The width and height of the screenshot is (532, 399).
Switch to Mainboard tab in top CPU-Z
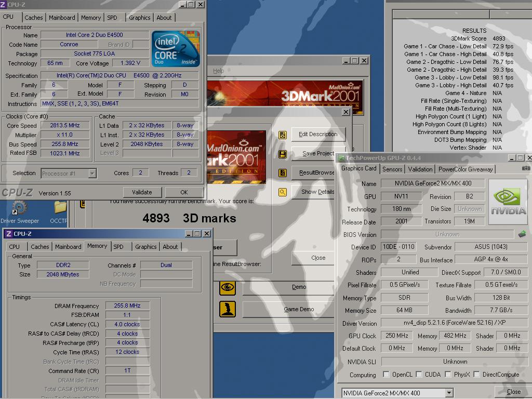[62, 18]
